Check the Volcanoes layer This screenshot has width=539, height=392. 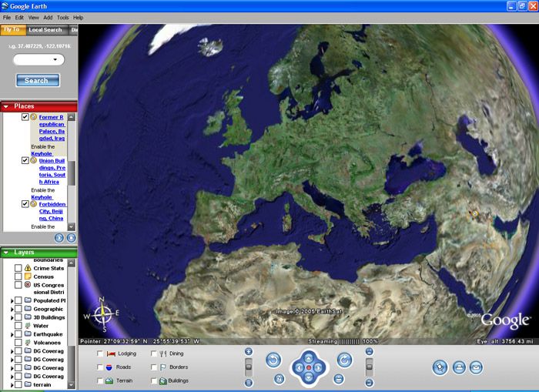pyautogui.click(x=18, y=343)
